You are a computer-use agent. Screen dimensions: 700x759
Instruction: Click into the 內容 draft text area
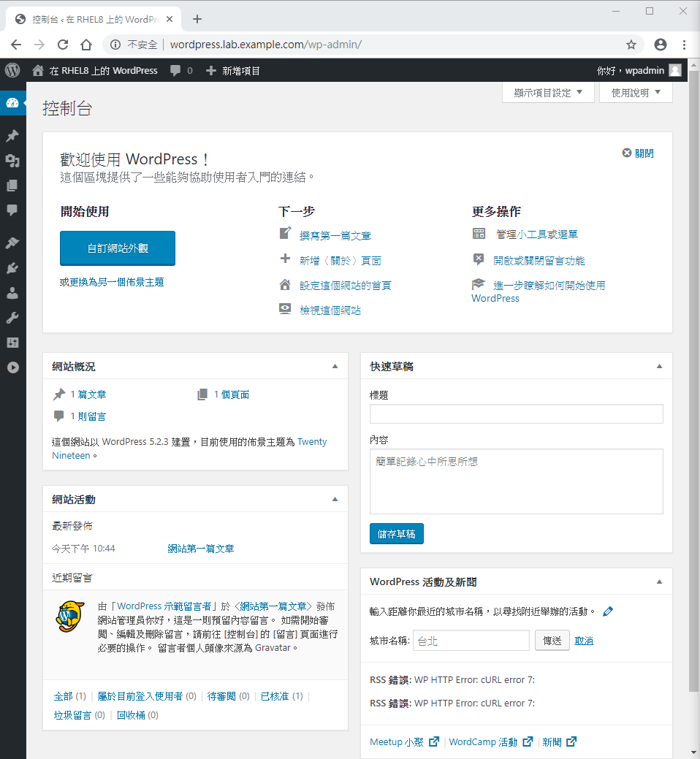pos(517,481)
